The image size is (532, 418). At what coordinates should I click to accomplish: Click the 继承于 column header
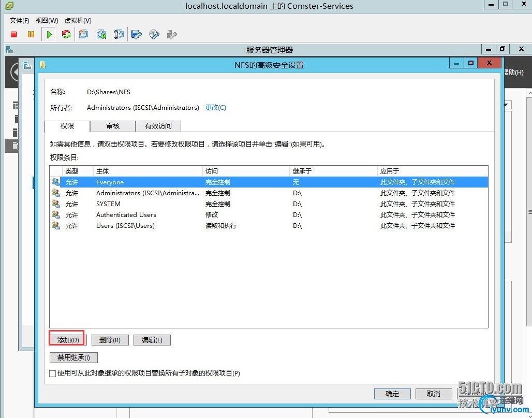coord(333,171)
